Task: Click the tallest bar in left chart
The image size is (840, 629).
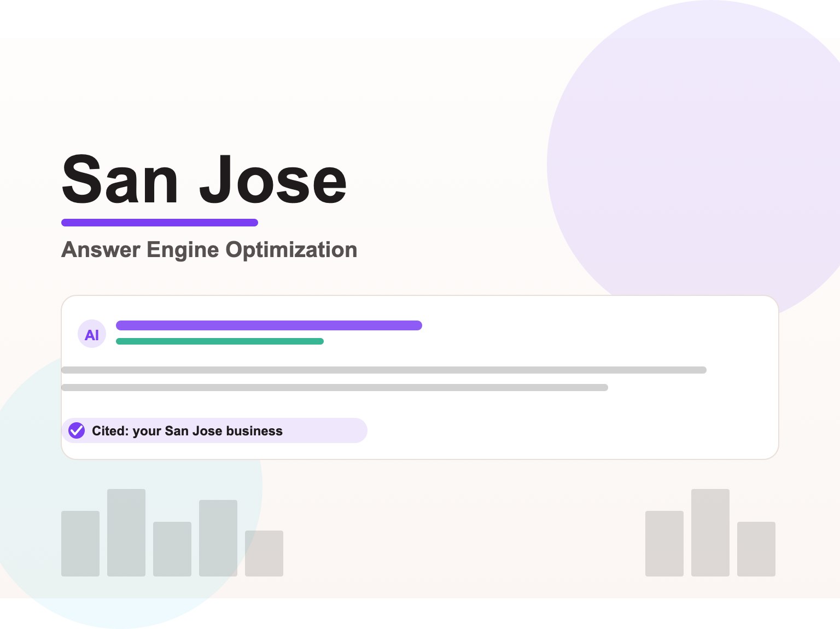Action: tap(126, 533)
